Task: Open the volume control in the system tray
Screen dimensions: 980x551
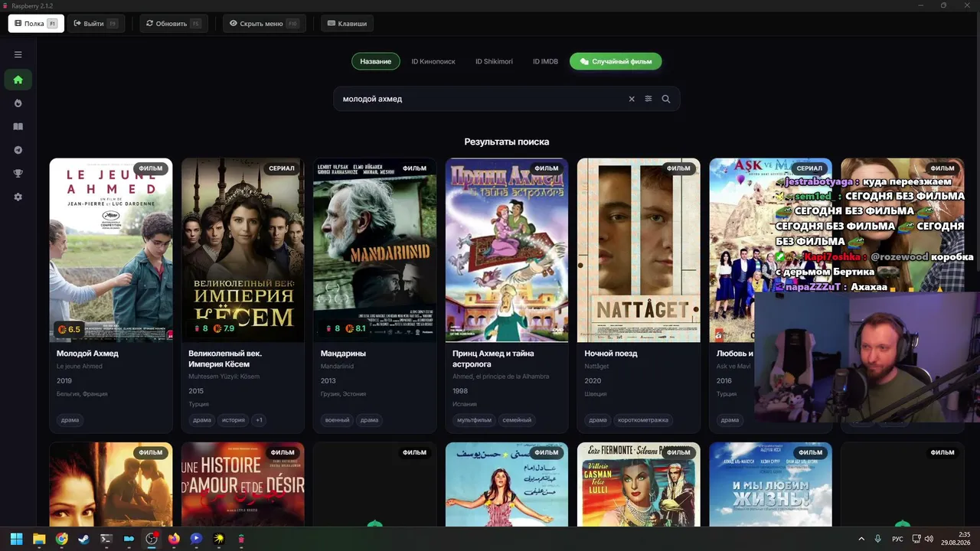Action: click(929, 539)
